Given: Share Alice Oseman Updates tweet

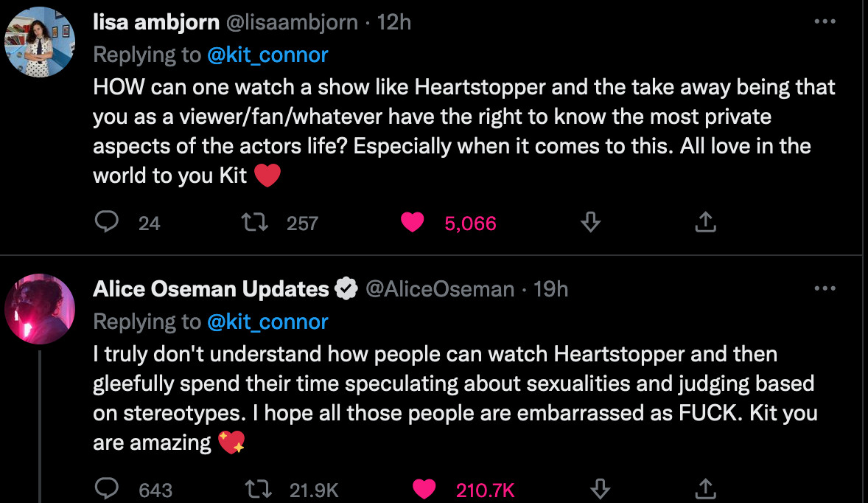Looking at the screenshot, I should (x=705, y=488).
